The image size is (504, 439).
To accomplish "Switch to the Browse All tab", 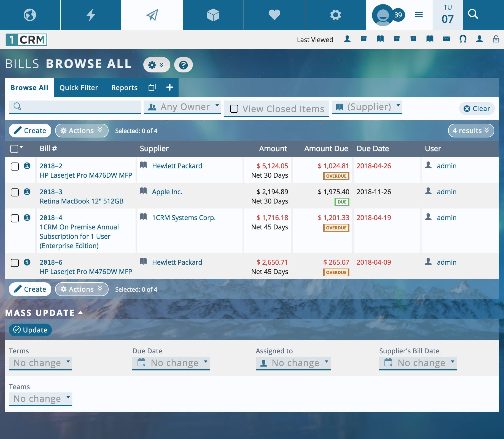I will pyautogui.click(x=29, y=88).
